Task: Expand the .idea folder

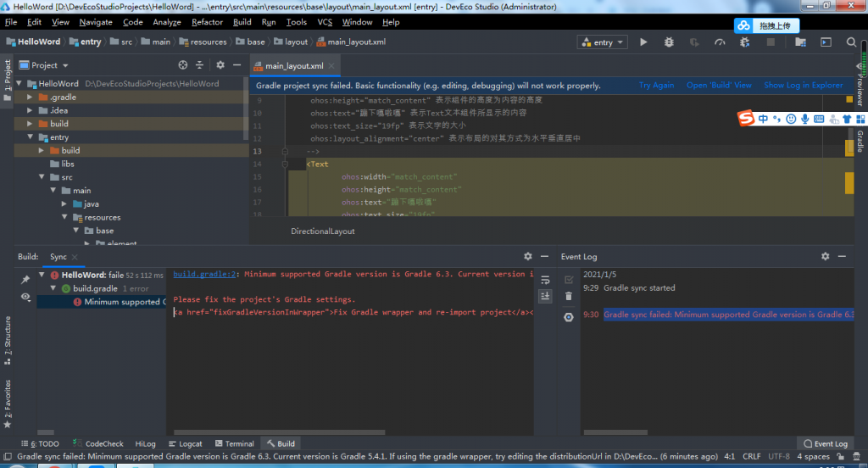Action: pos(30,110)
